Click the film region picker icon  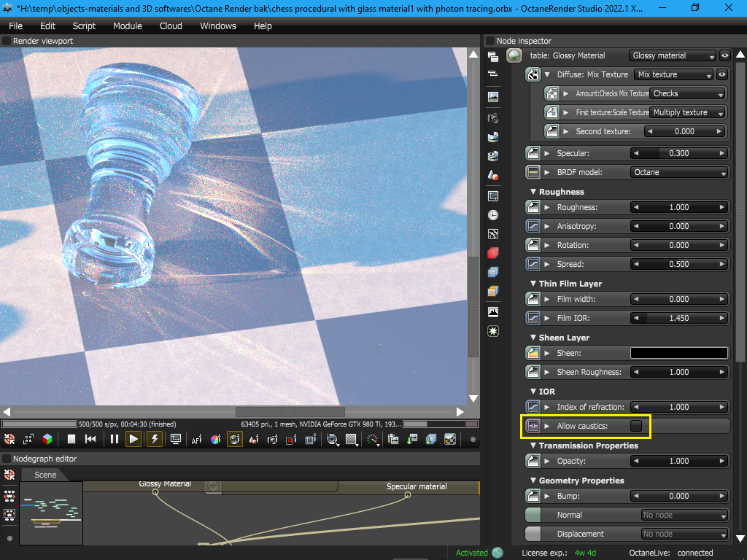311,439
